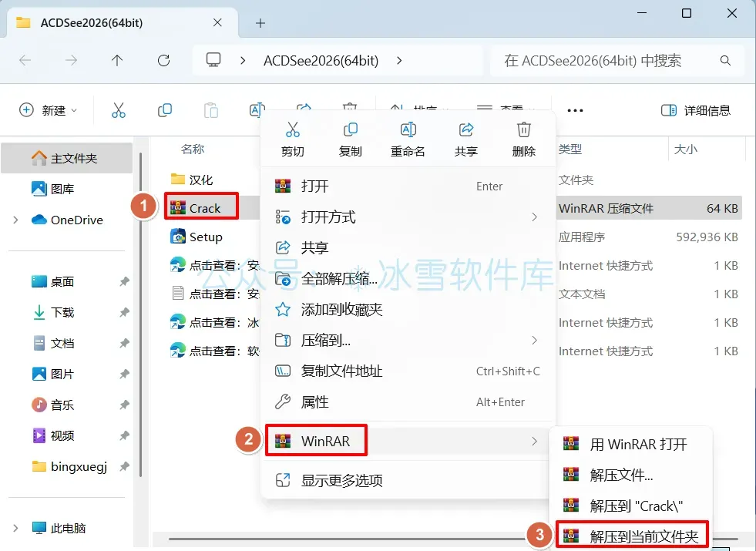756x551 pixels.
Task: Choose 解压文件... in WinRAR submenu
Action: click(x=630, y=475)
